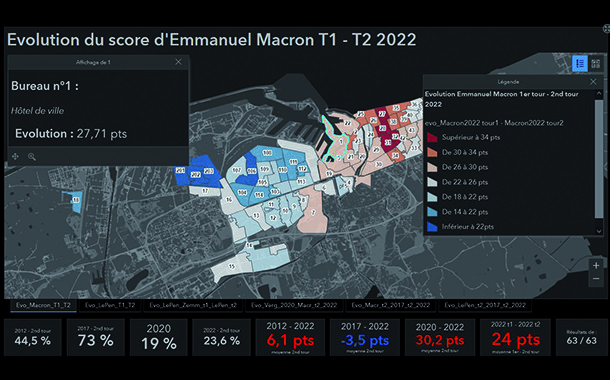Select polling bureau 107 on the map
The width and height of the screenshot is (610, 380).
[x=237, y=170]
